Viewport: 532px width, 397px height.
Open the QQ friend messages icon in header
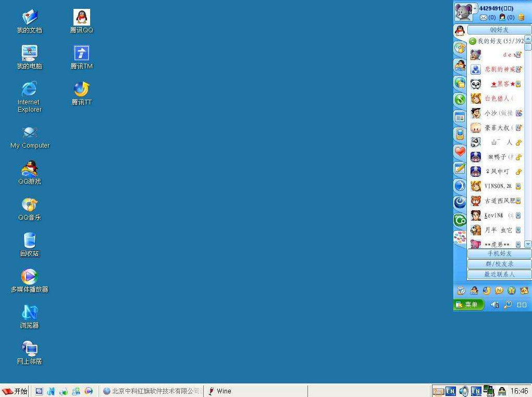502,17
